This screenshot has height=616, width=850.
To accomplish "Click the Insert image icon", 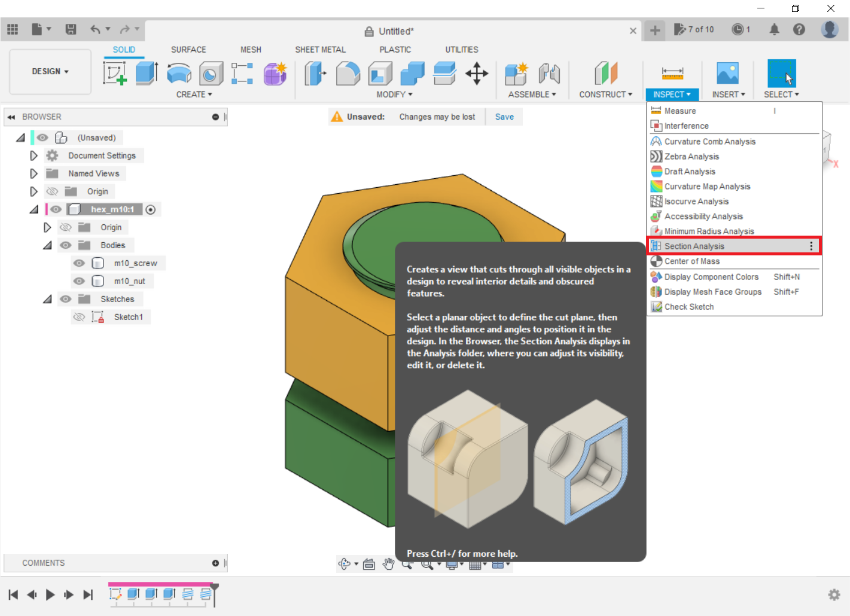I will pos(727,74).
